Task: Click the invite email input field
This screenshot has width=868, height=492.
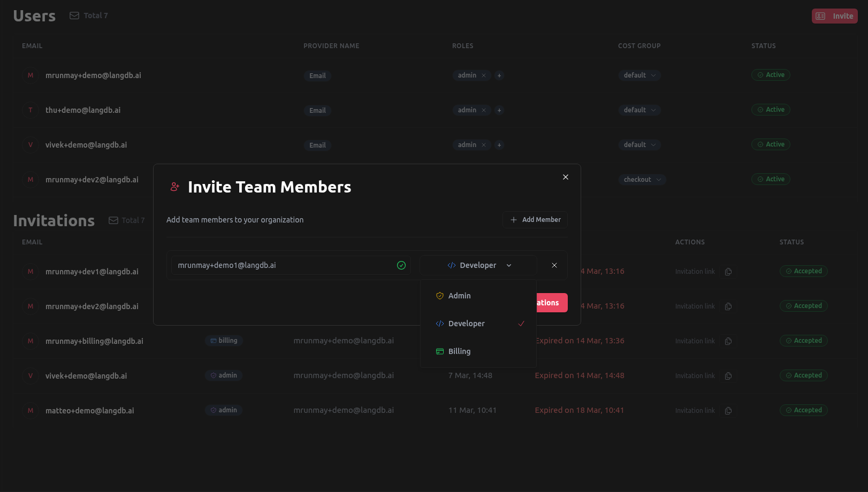Action: pos(284,265)
